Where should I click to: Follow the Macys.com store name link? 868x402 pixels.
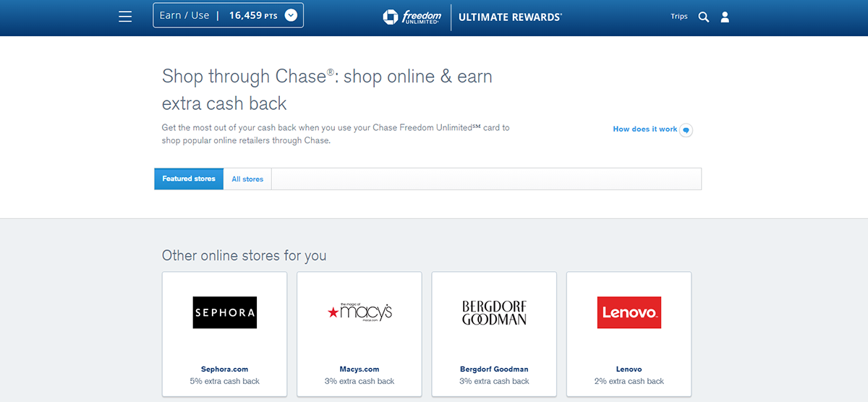point(359,369)
